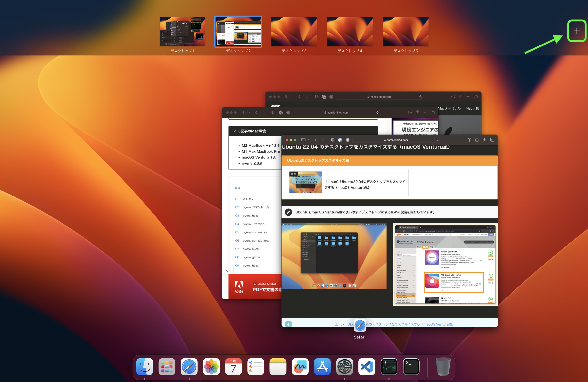Reload page in back Safari window
The width and height of the screenshot is (588, 382).
(420, 97)
